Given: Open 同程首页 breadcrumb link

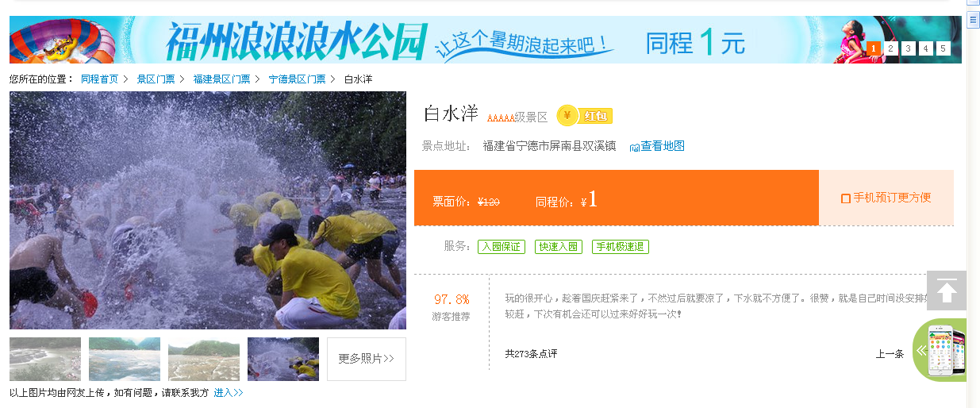Looking at the screenshot, I should click(x=100, y=79).
